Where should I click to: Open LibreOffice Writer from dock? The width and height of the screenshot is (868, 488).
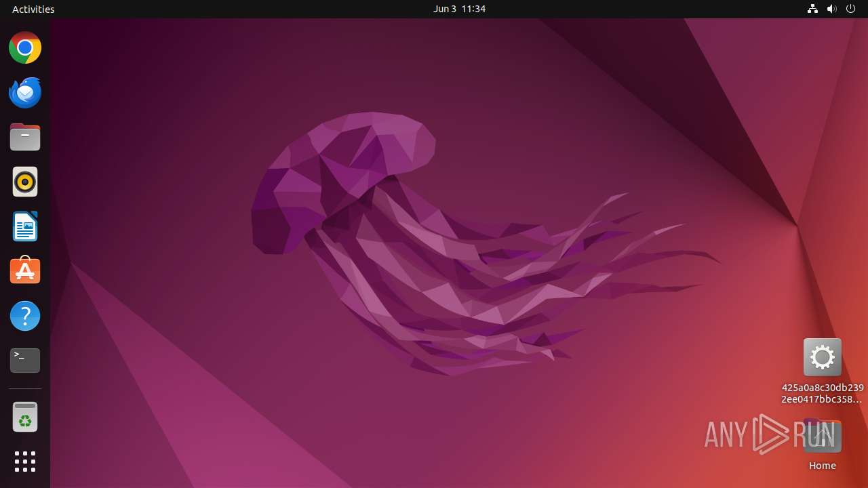click(25, 226)
